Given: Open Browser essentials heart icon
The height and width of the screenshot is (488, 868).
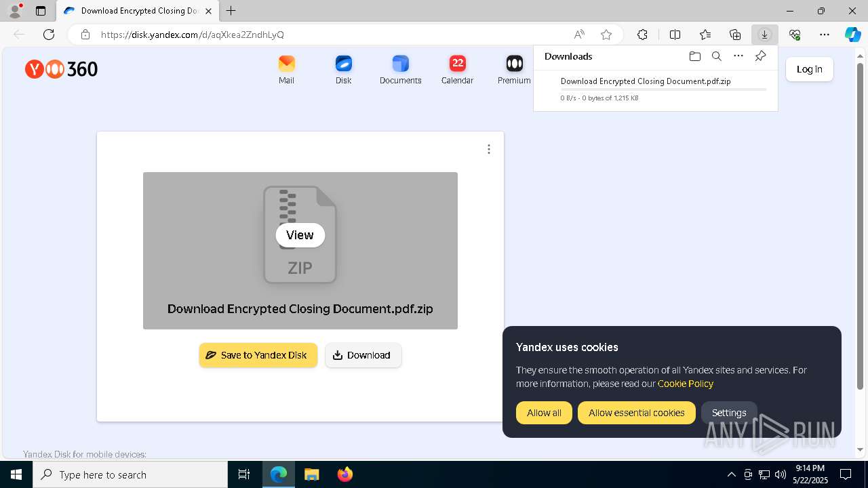Looking at the screenshot, I should [x=795, y=35].
